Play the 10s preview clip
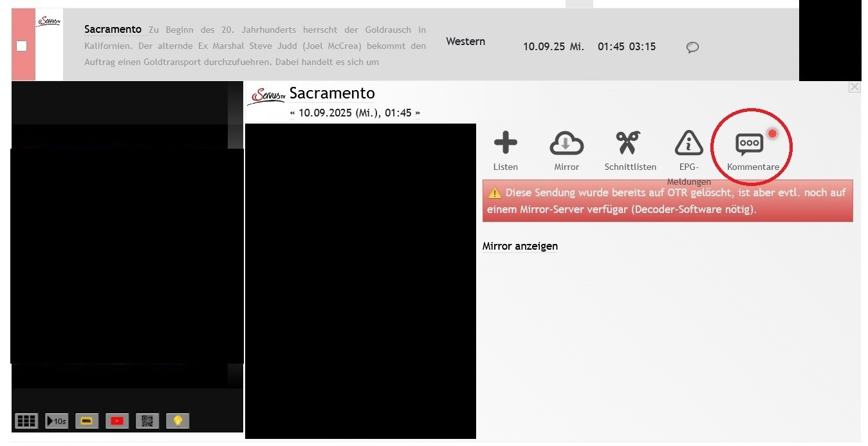Viewport: 868px width, 446px height. click(x=57, y=421)
